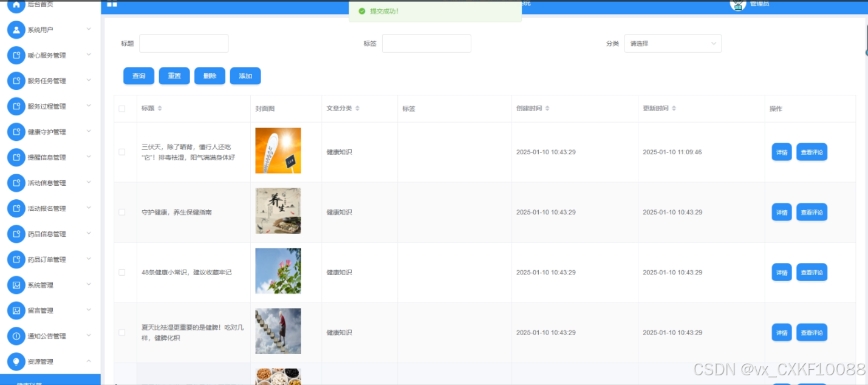Click 查看评论 for 守护健康 article
The image size is (868, 385).
812,212
